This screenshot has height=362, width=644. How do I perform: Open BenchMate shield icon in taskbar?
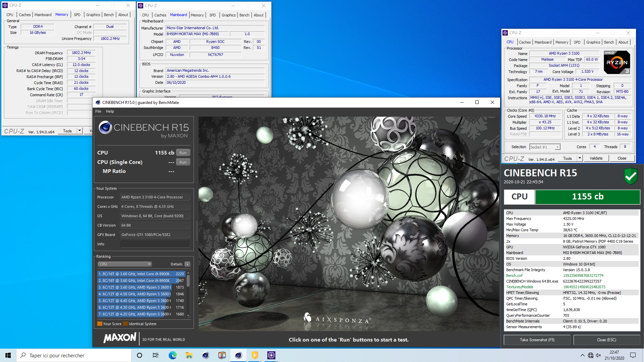point(255,355)
